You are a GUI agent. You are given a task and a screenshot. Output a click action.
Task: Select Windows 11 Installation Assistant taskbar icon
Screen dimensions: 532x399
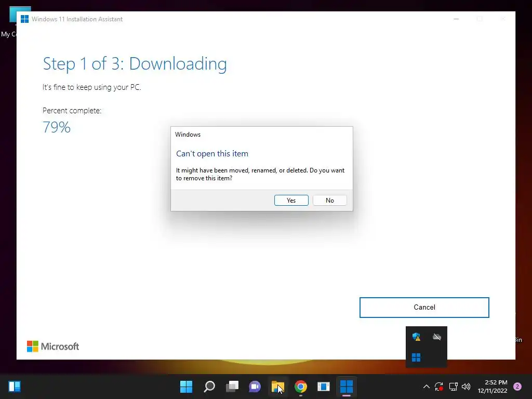347,387
